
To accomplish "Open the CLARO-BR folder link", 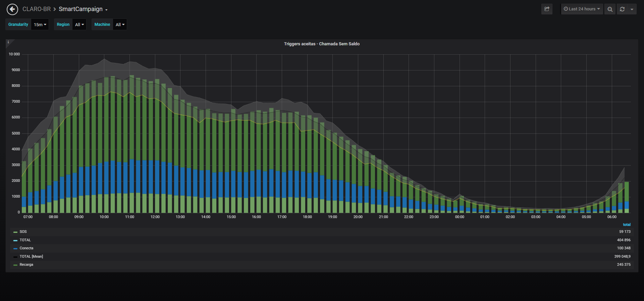I will tap(37, 9).
